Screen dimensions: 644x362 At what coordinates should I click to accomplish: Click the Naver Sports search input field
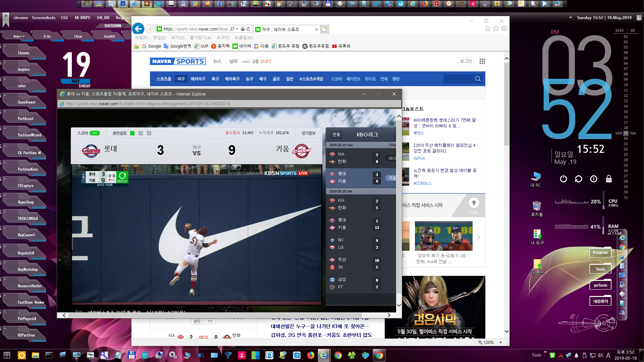click(x=458, y=79)
